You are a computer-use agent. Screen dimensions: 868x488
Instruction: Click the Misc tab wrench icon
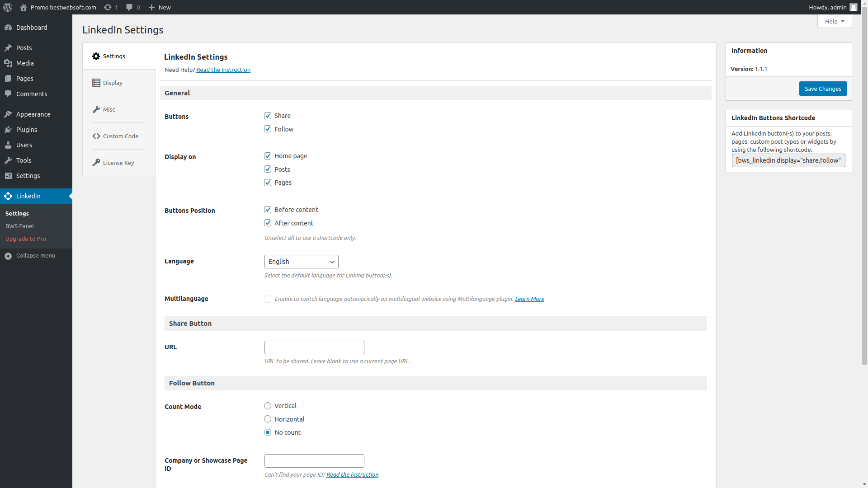click(x=96, y=109)
